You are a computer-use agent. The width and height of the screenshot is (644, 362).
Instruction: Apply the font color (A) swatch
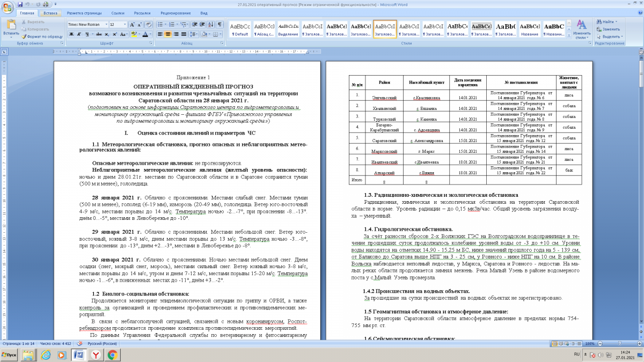[146, 34]
